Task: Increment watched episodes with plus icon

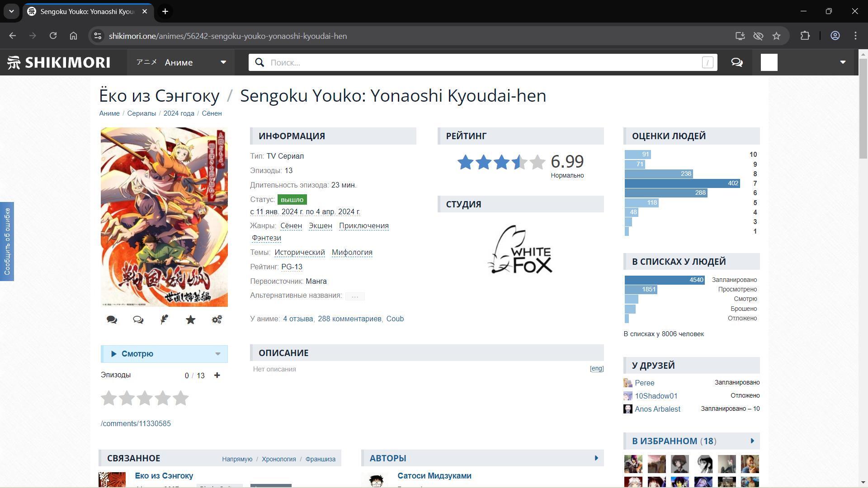Action: (217, 375)
